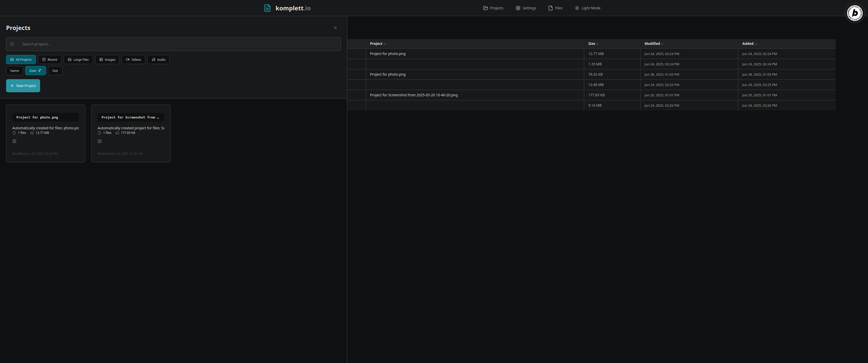Screen dimensions: 868x363
Task: Expand the Size column sort chevron
Action: [x=597, y=44]
